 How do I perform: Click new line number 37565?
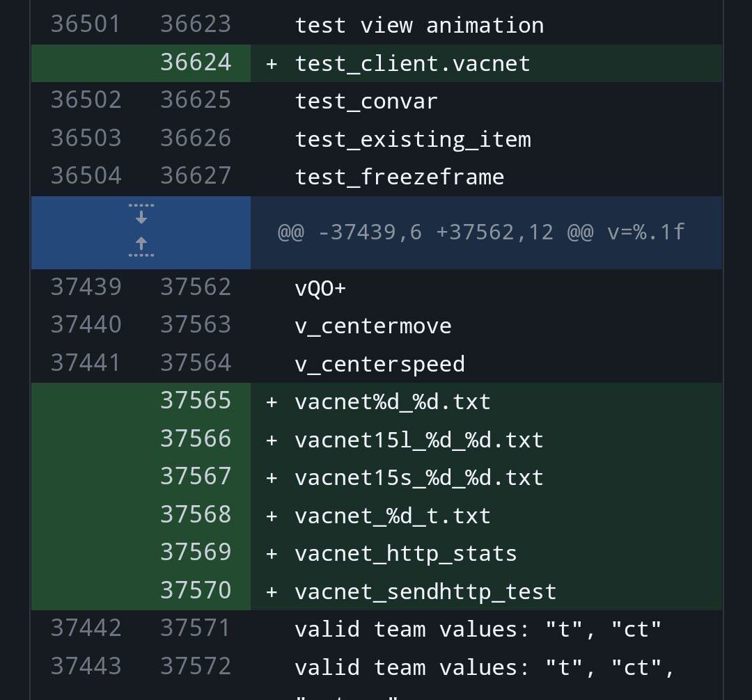[x=196, y=401]
